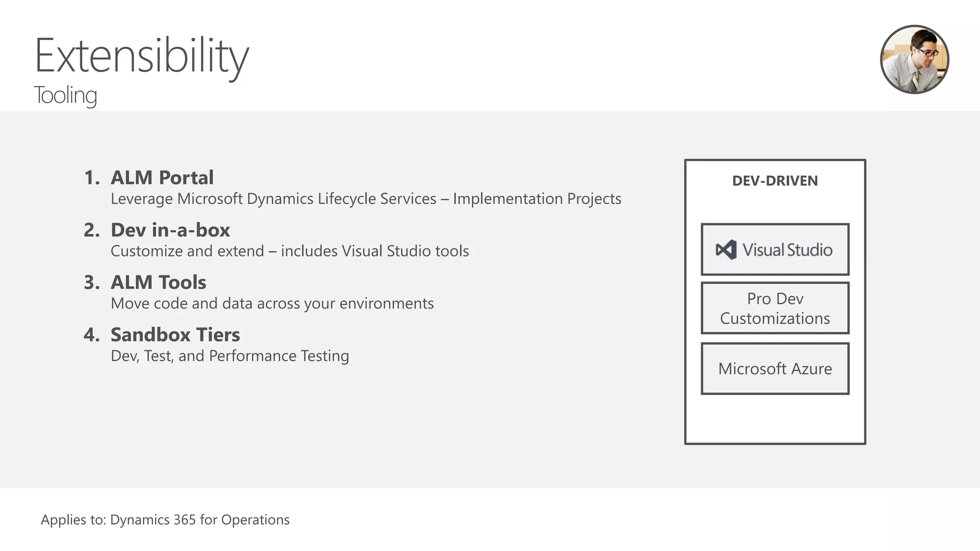Click the circular presenter photo
Screen dimensions: 980x551
(x=914, y=59)
